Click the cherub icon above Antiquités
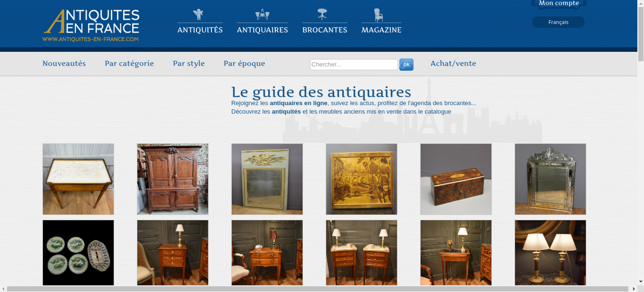Viewport: 644px width, 292px height. pyautogui.click(x=198, y=14)
